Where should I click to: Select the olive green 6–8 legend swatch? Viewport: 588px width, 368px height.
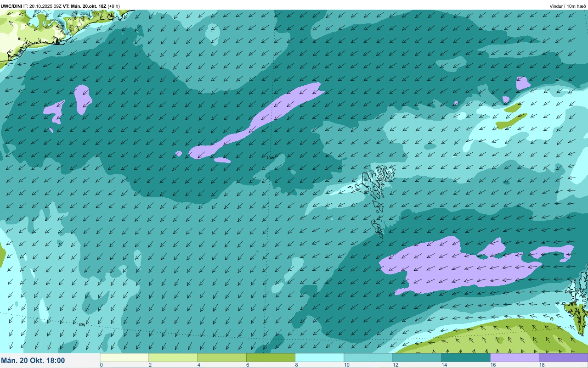271,357
